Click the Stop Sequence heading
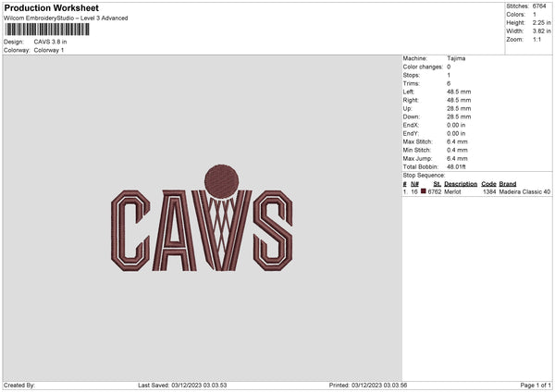The width and height of the screenshot is (555, 392). tap(424, 175)
